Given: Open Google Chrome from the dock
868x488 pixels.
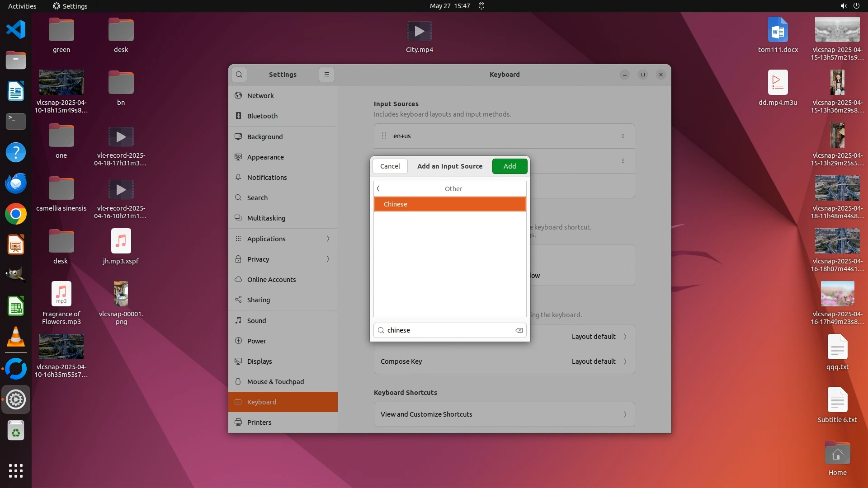Looking at the screenshot, I should click(16, 214).
